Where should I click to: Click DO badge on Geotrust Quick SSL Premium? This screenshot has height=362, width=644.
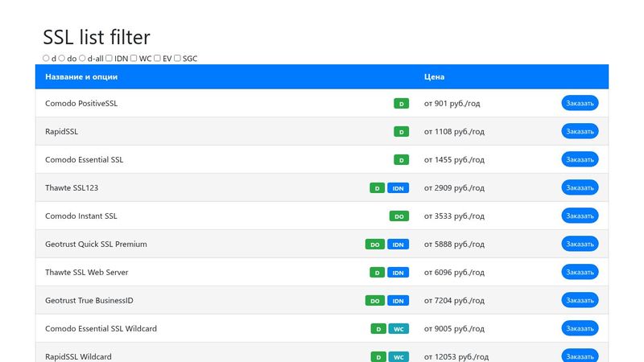click(x=375, y=245)
